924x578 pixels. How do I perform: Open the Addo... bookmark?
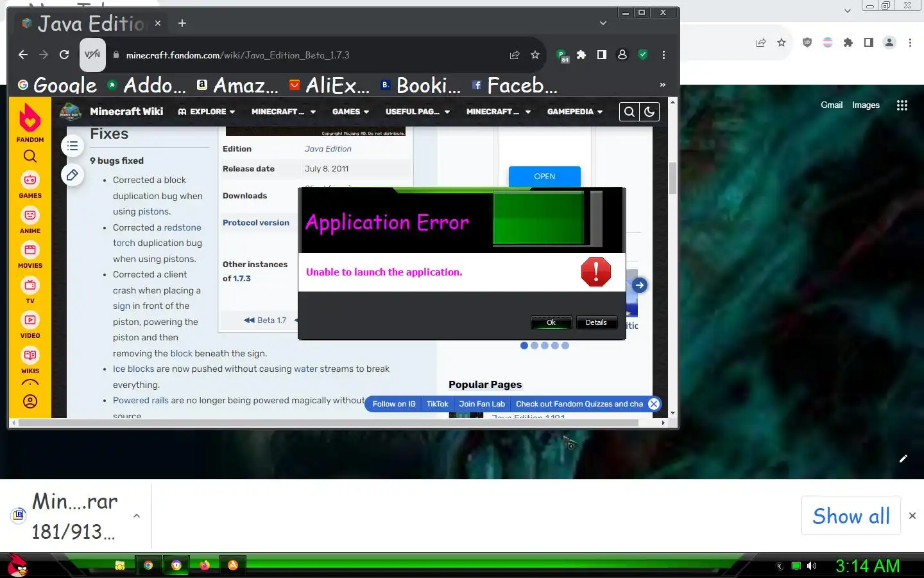(x=146, y=85)
